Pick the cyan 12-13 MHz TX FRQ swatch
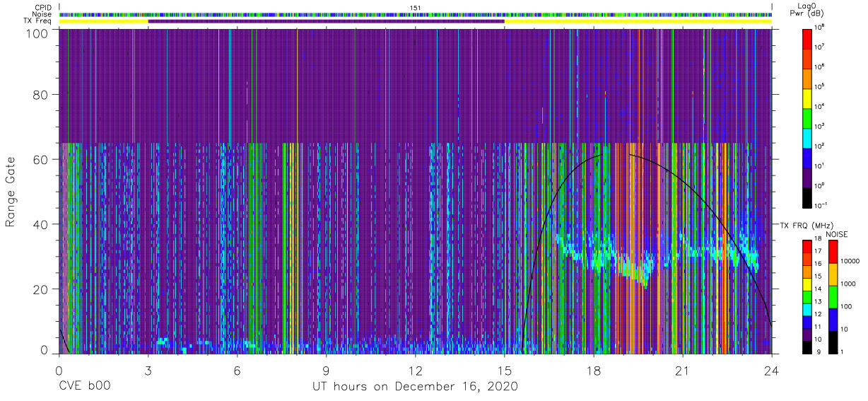 tap(807, 309)
